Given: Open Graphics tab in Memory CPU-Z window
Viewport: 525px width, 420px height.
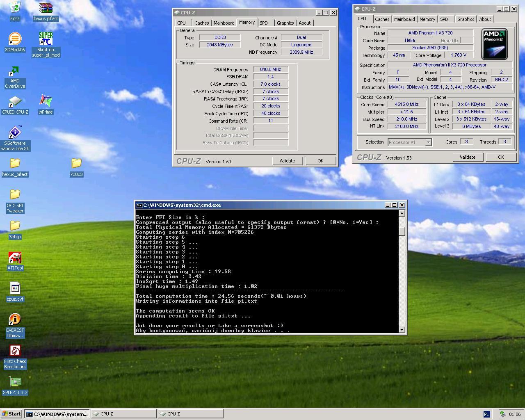Looking at the screenshot, I should (x=285, y=23).
